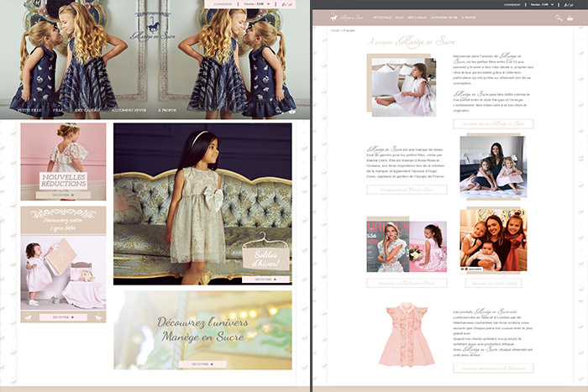Image resolution: width=588 pixels, height=392 pixels.
Task: Open the Brides magazine cover image
Action: point(388,246)
